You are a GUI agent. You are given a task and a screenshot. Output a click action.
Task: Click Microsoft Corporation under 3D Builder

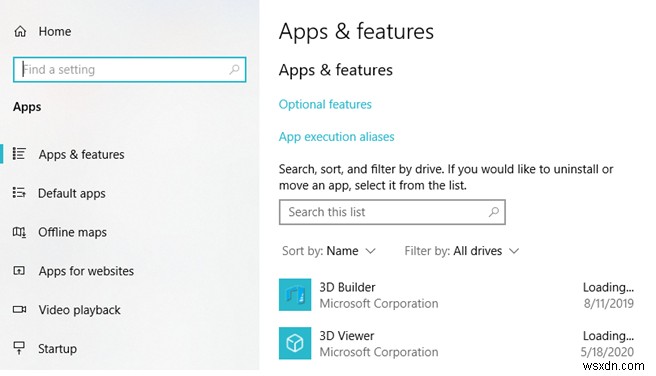tap(379, 304)
